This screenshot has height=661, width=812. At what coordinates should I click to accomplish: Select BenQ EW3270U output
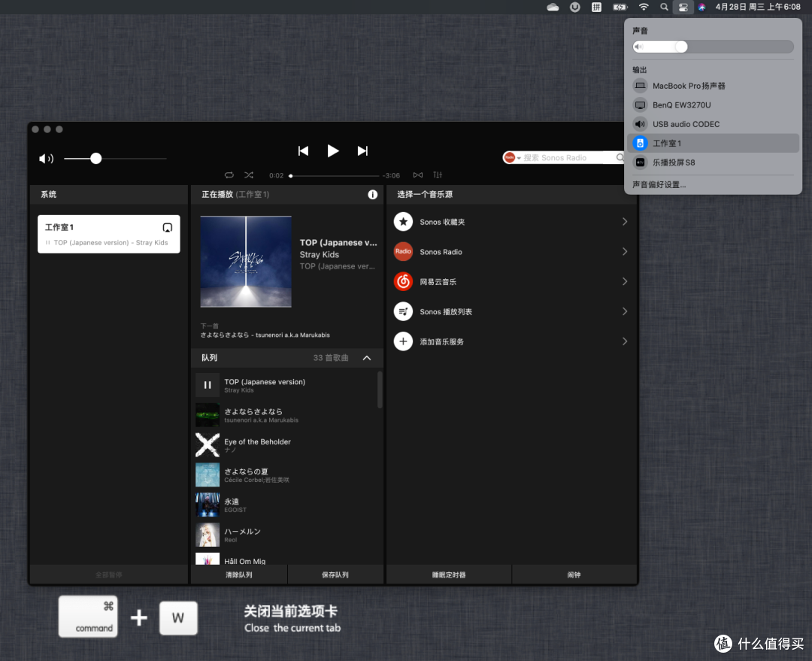713,105
